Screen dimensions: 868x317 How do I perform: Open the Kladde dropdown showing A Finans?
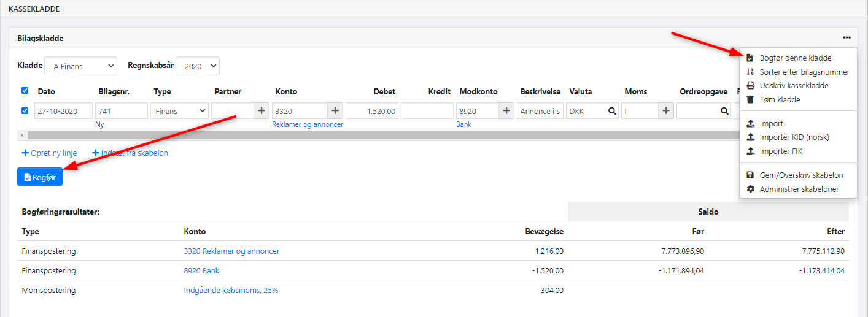click(x=84, y=66)
